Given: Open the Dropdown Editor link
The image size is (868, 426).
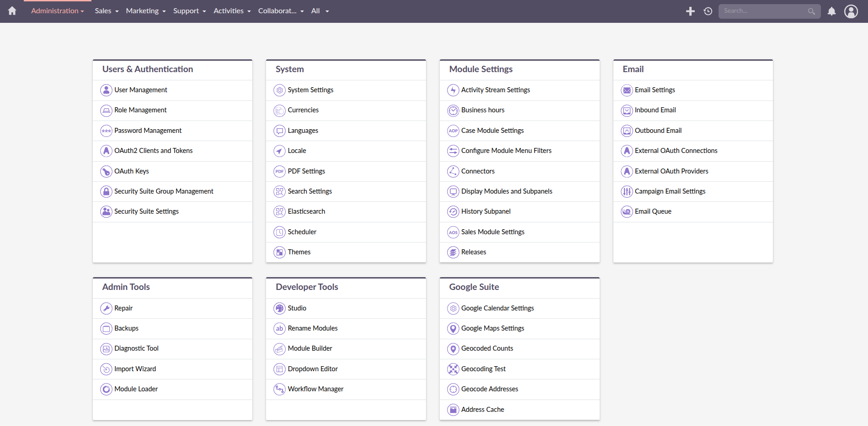Looking at the screenshot, I should (313, 369).
